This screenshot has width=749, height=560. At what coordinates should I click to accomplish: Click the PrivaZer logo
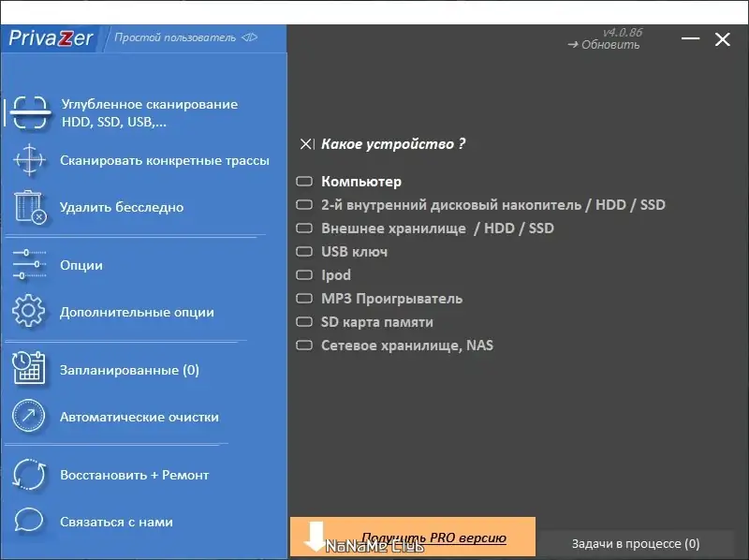click(51, 38)
